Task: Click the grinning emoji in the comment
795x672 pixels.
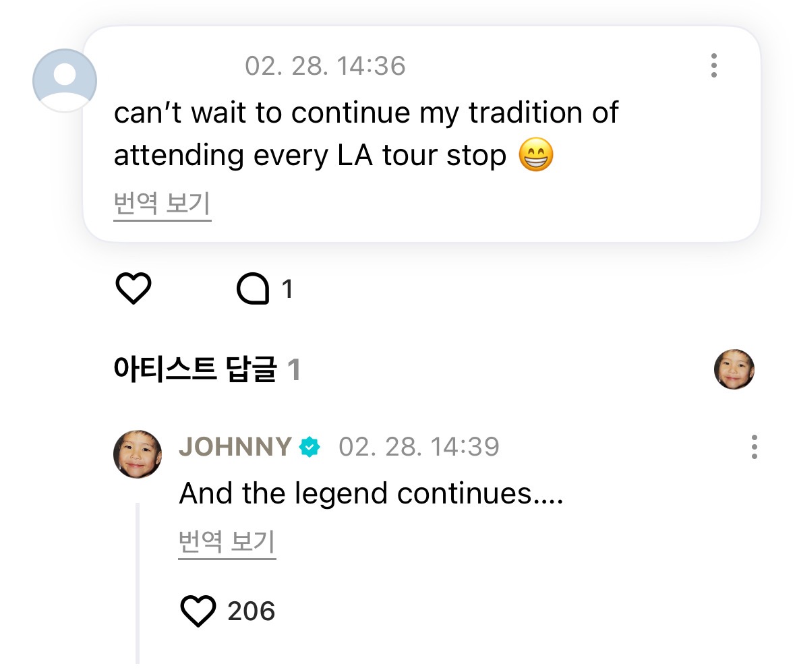Action: [x=536, y=156]
